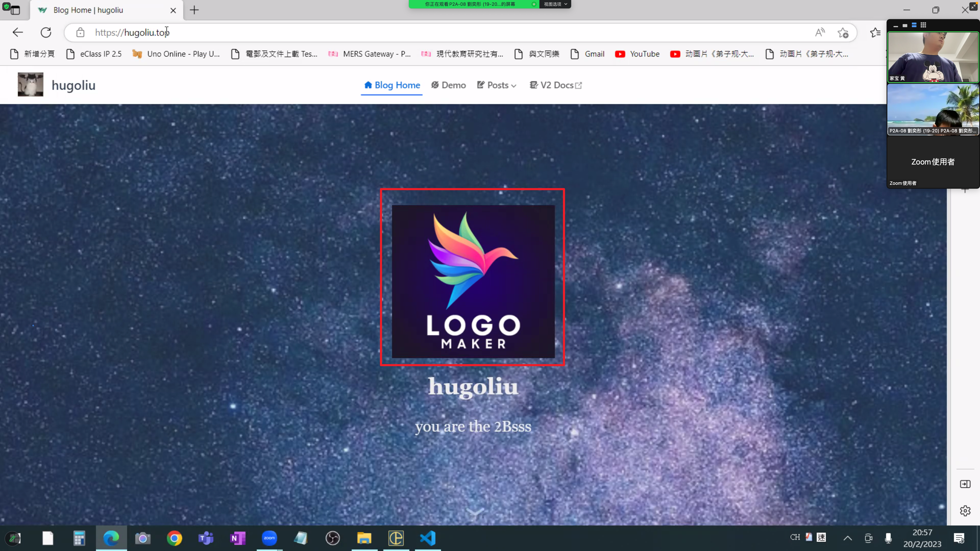Open the YouTube bookmark

[637, 54]
